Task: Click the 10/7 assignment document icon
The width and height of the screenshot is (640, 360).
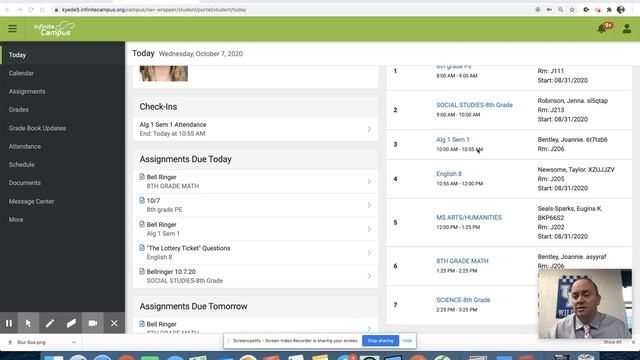Action: coord(142,200)
